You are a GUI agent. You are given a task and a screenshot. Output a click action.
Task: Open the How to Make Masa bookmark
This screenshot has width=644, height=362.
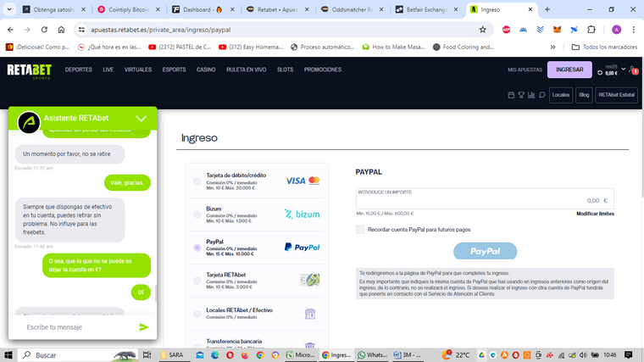(393, 47)
